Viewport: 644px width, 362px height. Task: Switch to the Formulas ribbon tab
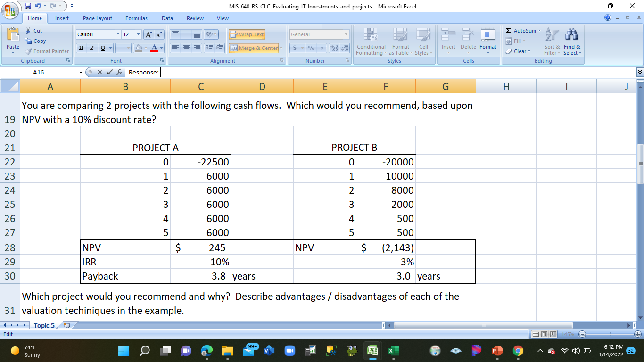[136, 18]
